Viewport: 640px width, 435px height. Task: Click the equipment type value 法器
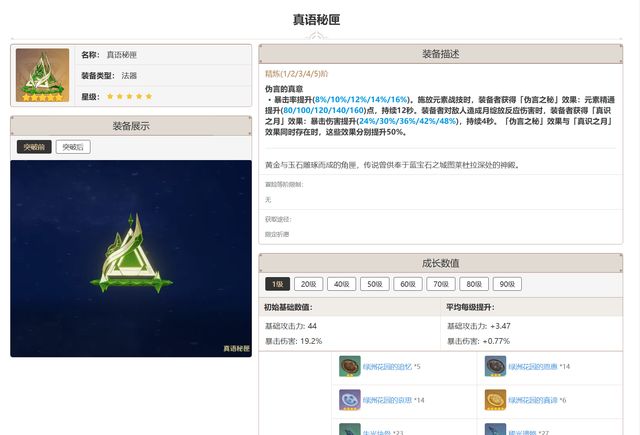pyautogui.click(x=129, y=75)
